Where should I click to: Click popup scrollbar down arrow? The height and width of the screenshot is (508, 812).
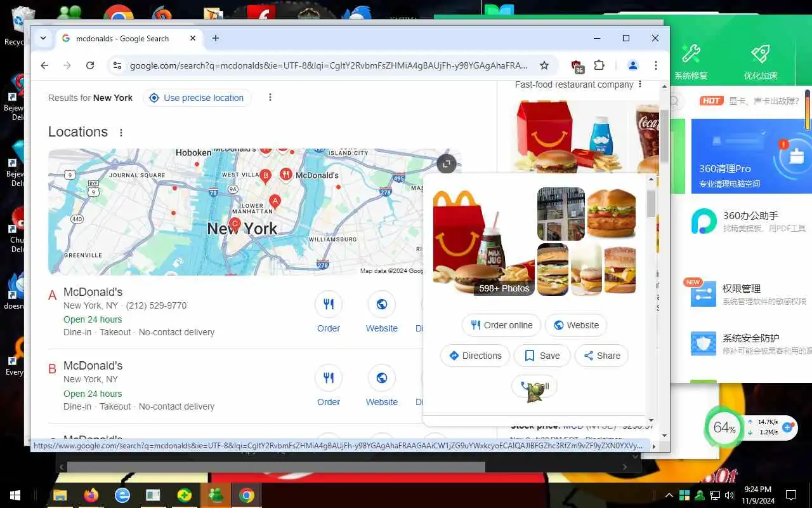[x=651, y=420]
